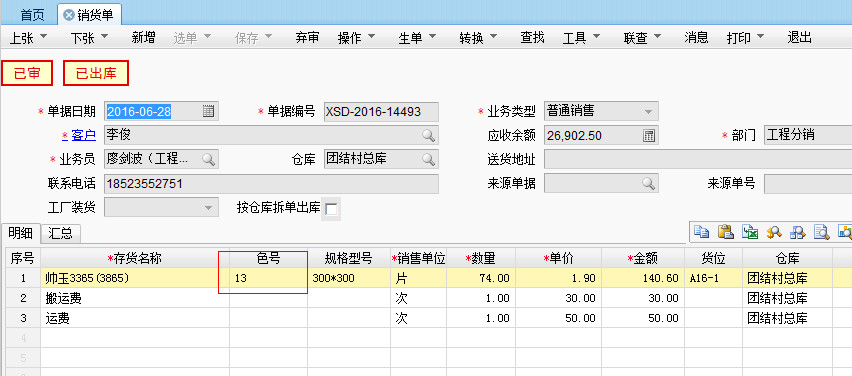Click the copy rows icon in the detail toolbar
852x376 pixels.
701,232
